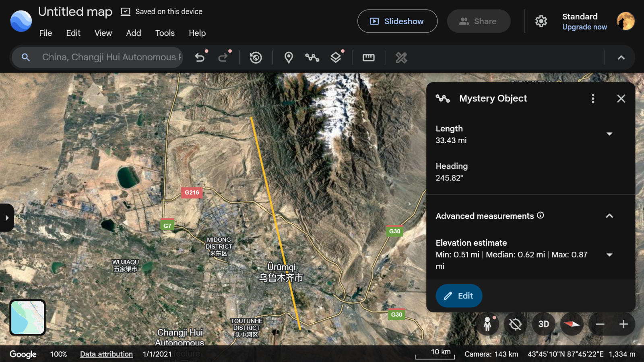Screen dimensions: 644x362
Task: Open the settings gear icon
Action: click(x=541, y=21)
